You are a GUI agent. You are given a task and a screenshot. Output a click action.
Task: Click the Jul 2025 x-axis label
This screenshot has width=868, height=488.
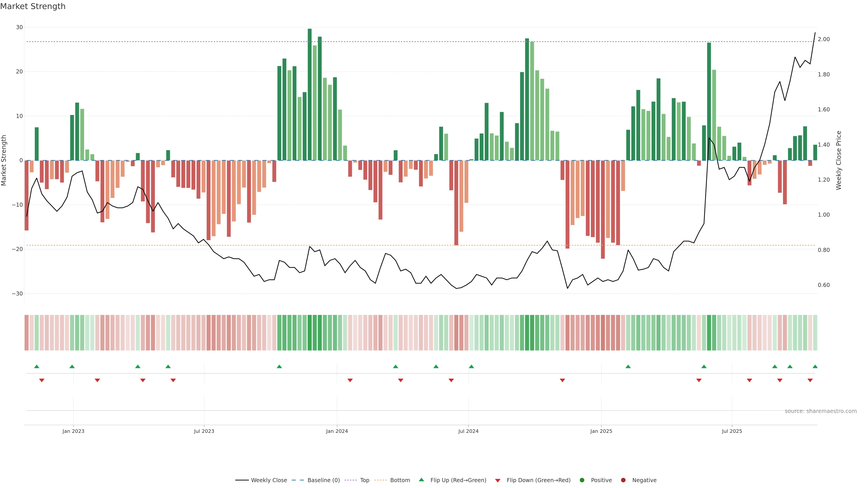point(731,431)
